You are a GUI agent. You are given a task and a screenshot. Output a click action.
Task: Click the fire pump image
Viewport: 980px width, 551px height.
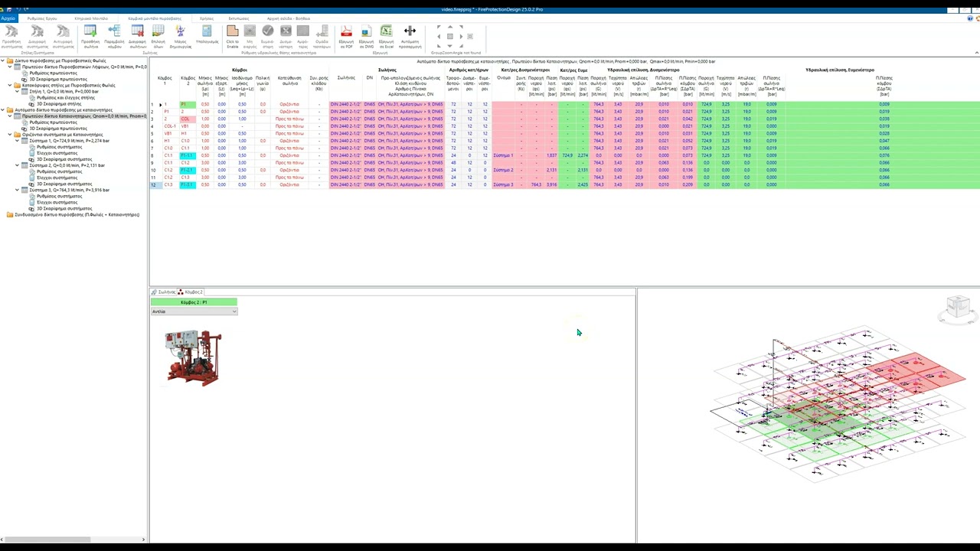tap(194, 357)
